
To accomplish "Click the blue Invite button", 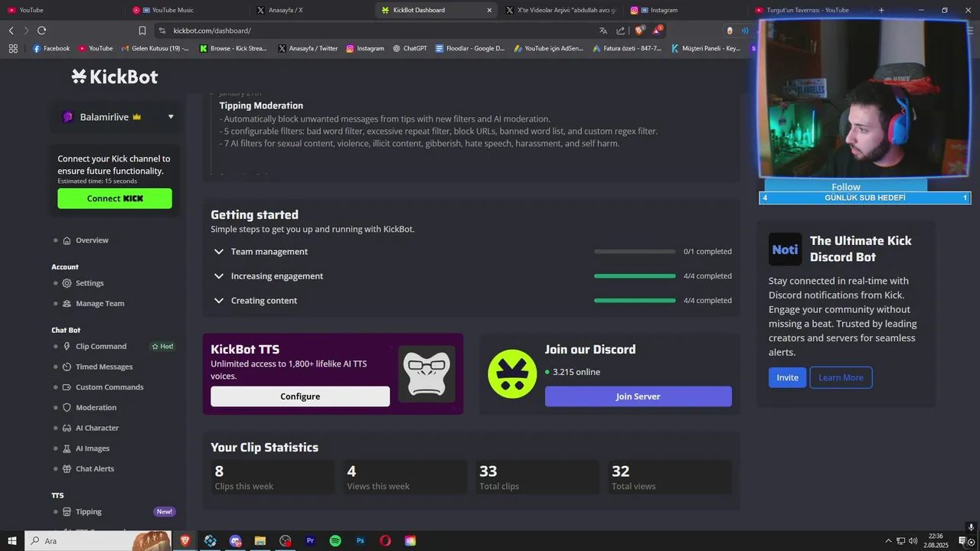I will (787, 377).
